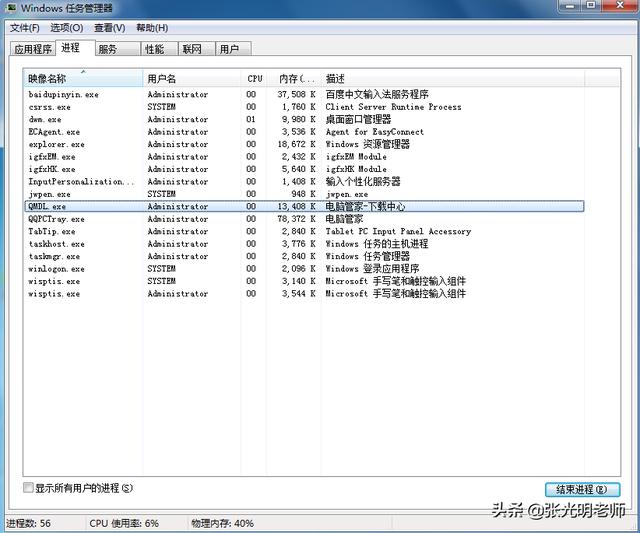The width and height of the screenshot is (640, 533).
Task: Click description Windows 登录应用程序
Action: pos(372,269)
